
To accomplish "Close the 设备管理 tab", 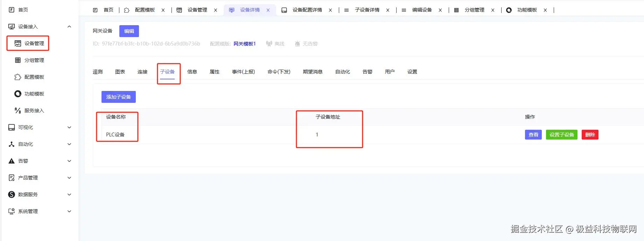I will pos(216,10).
